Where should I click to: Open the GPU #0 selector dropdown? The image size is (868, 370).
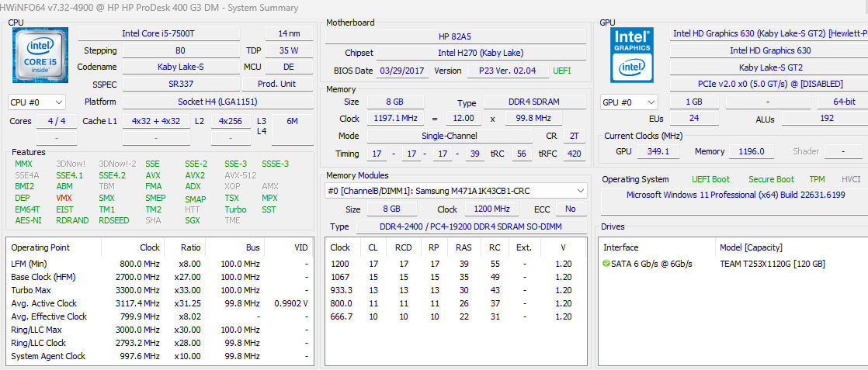pos(630,102)
